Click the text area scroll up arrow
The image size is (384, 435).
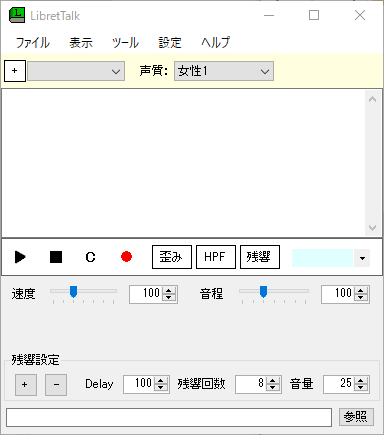pyautogui.click(x=373, y=99)
